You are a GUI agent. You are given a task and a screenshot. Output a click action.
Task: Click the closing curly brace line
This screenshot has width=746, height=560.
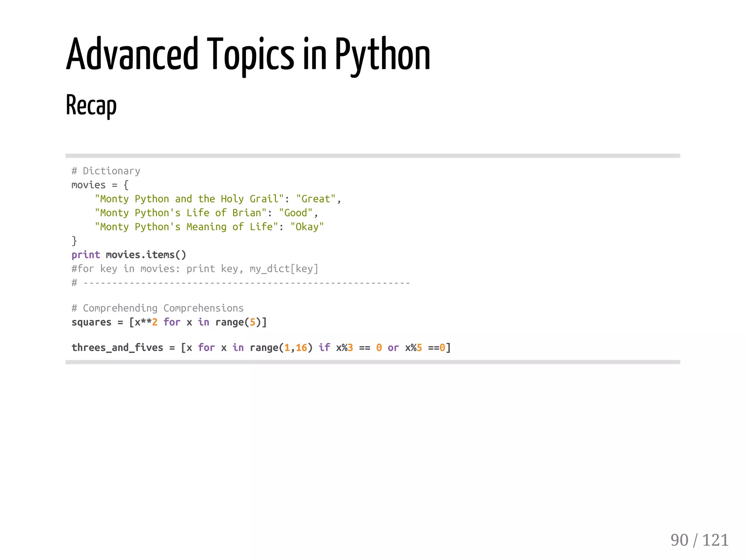coord(74,240)
